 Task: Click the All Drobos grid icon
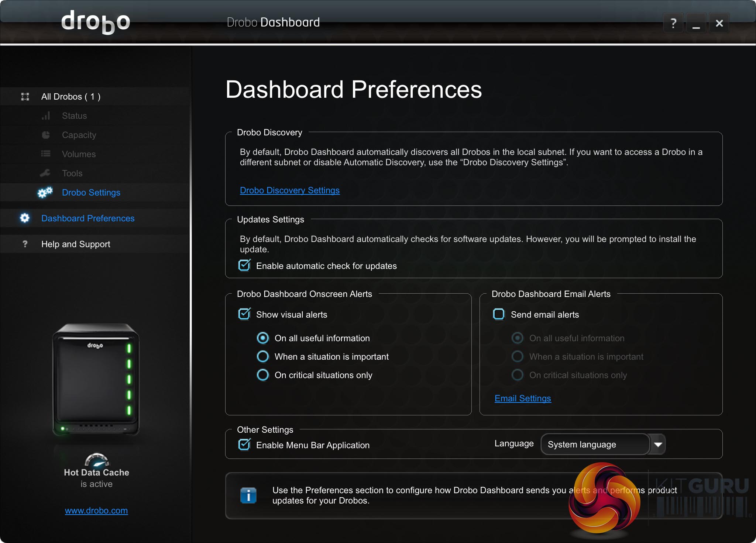tap(25, 97)
